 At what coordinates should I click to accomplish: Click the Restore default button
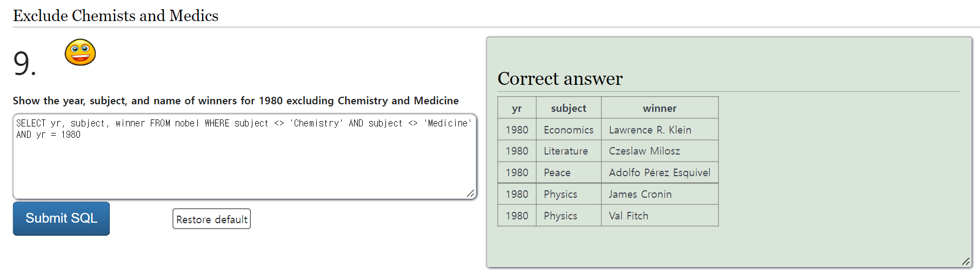coord(211,219)
